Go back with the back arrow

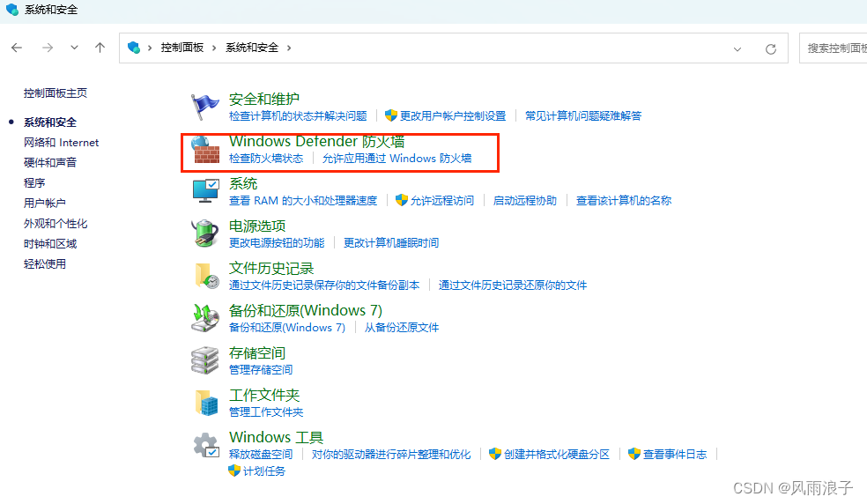click(x=17, y=48)
